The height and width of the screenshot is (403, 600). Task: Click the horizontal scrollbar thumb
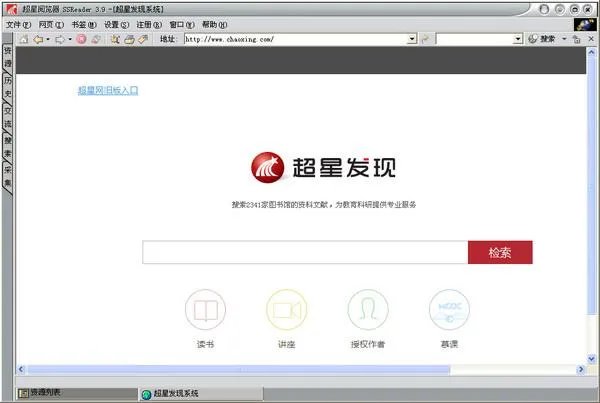238,370
